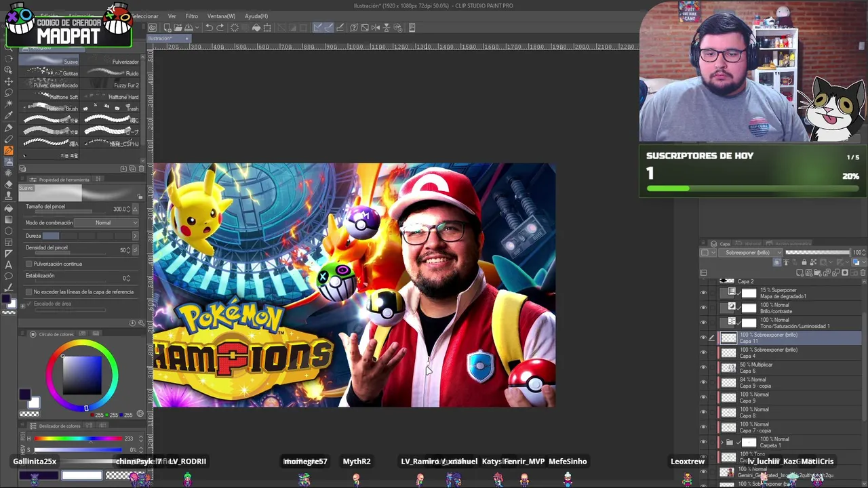The height and width of the screenshot is (488, 868).
Task: Click the Tamaño del pincel value field
Action: 121,209
